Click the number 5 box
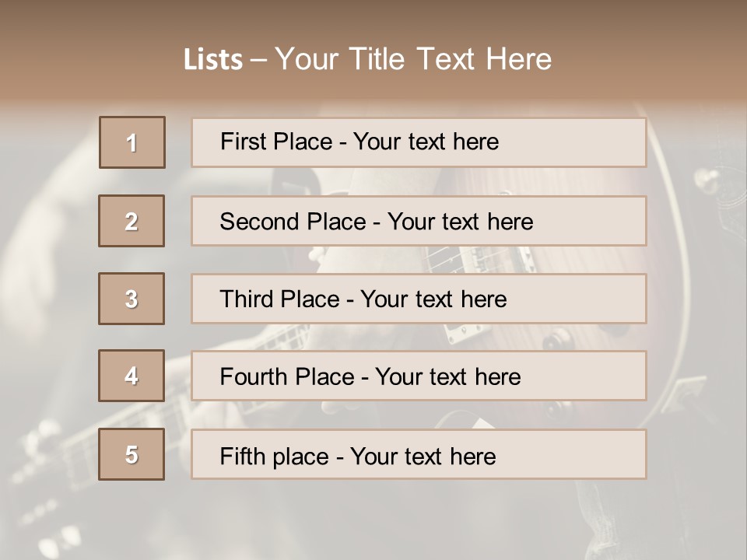Image resolution: width=747 pixels, height=560 pixels. point(132,454)
